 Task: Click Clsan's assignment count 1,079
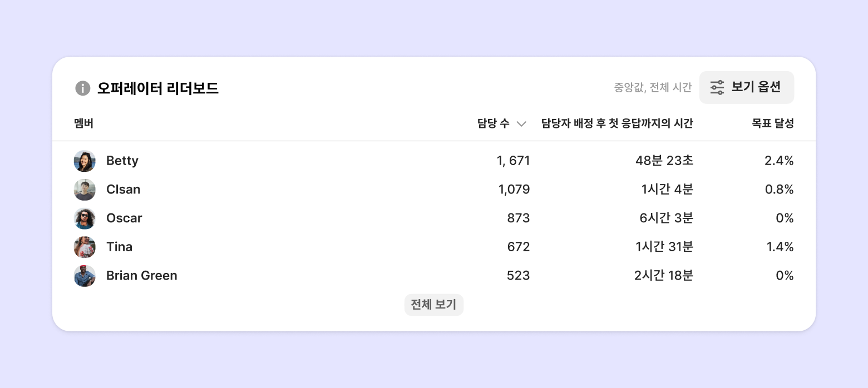pyautogui.click(x=514, y=190)
